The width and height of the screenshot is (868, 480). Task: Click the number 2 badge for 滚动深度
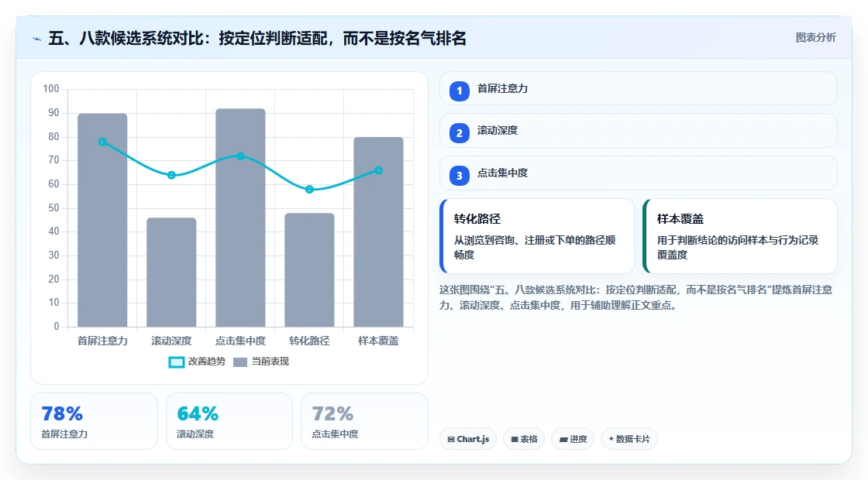click(459, 133)
